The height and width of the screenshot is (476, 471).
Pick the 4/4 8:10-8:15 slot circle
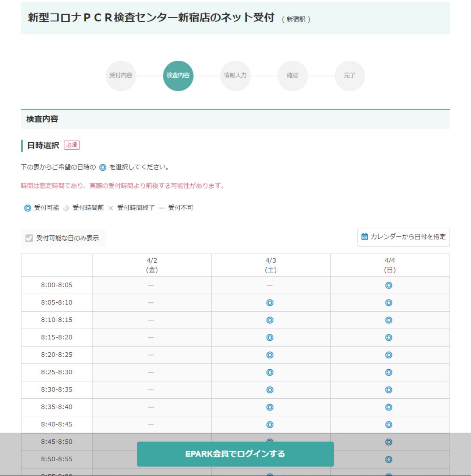click(389, 320)
